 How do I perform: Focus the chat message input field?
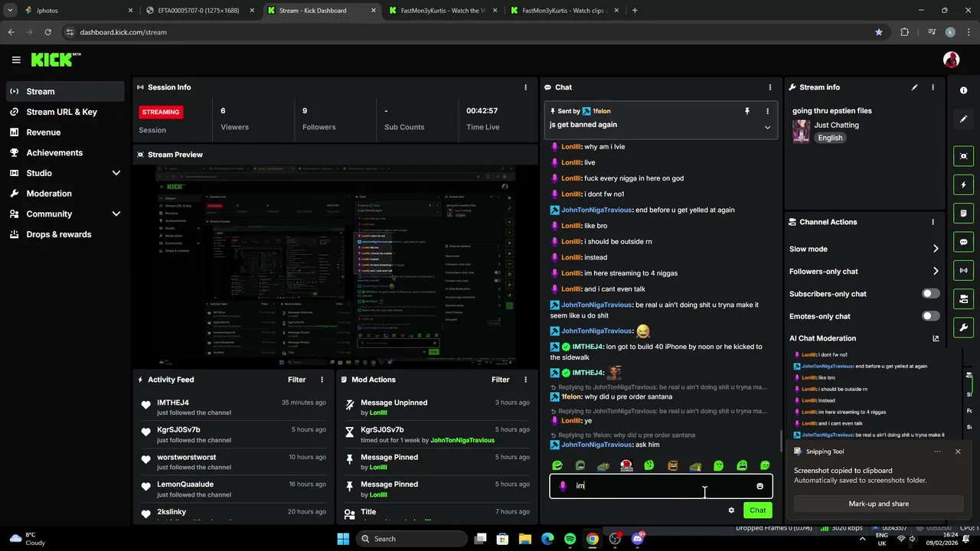coord(661,486)
